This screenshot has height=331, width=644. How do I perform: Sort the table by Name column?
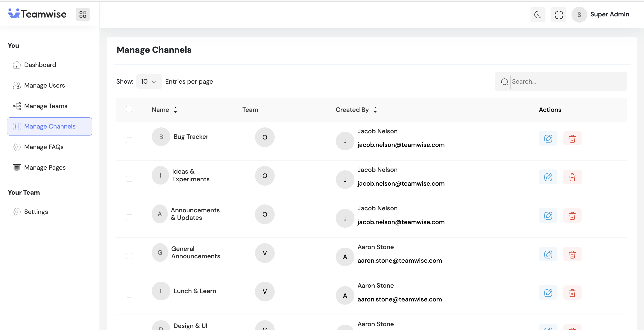coord(175,110)
